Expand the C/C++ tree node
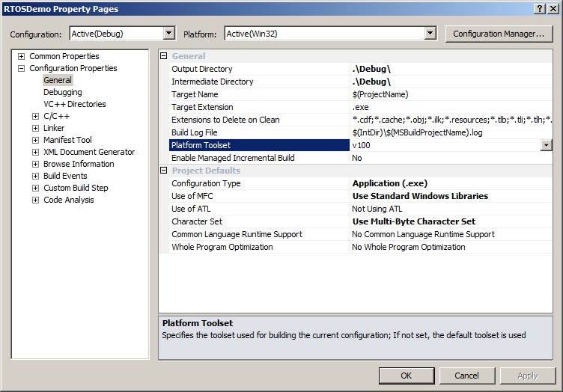The height and width of the screenshot is (392, 563). (35, 116)
